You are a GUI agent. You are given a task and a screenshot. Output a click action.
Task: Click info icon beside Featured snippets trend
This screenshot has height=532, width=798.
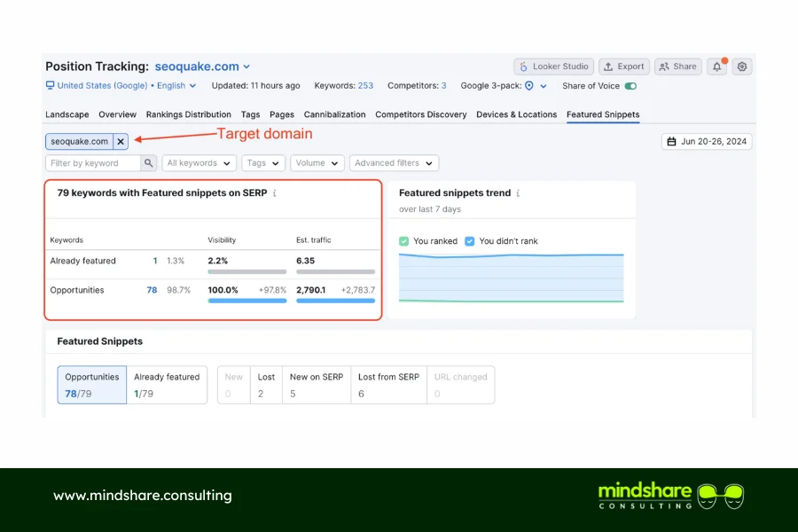click(x=518, y=193)
